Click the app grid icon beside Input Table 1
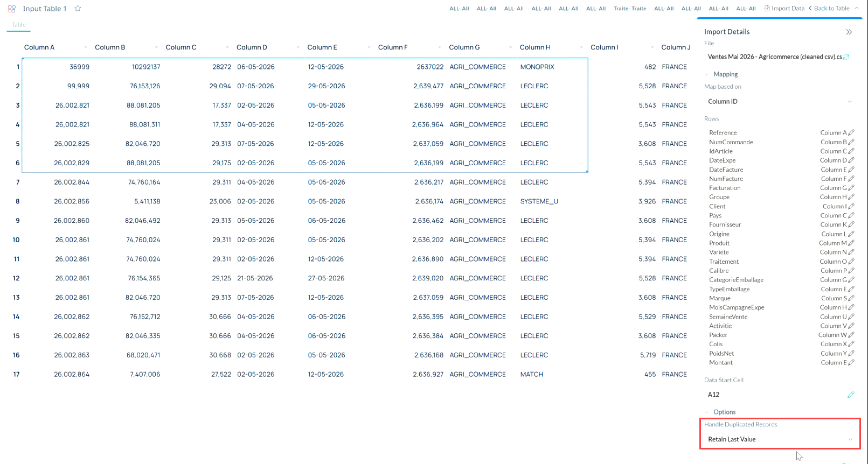The width and height of the screenshot is (868, 464). (x=11, y=9)
